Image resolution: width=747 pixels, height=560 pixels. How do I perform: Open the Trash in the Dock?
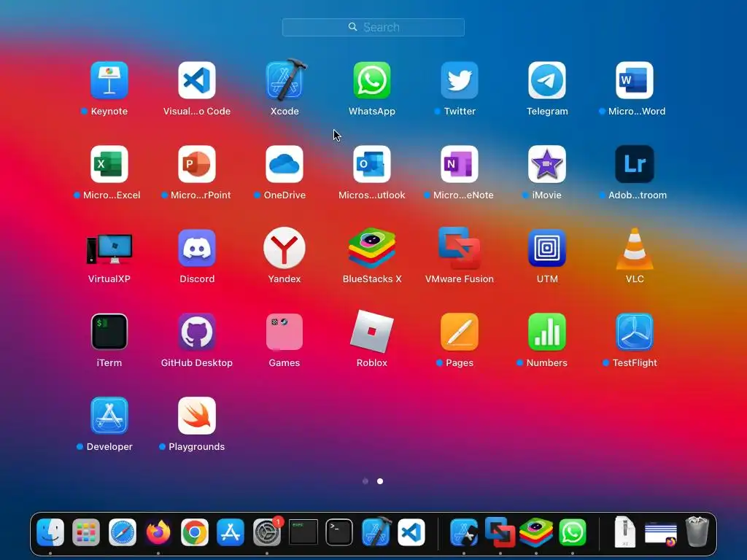[697, 532]
